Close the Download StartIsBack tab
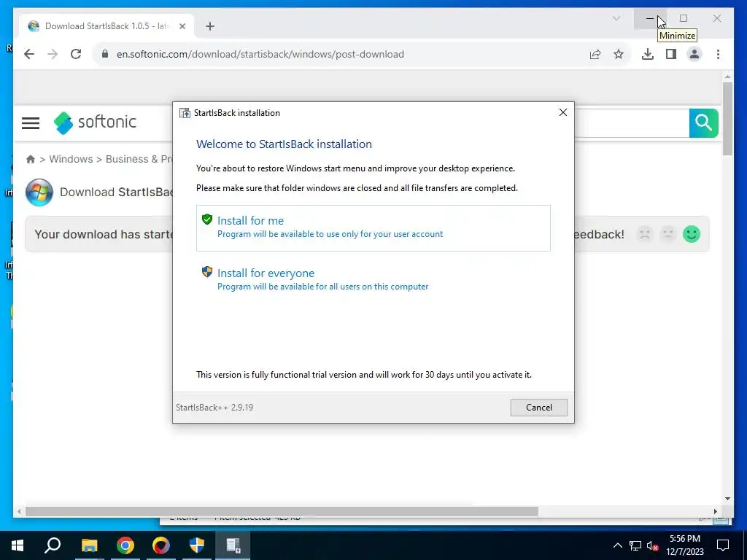The width and height of the screenshot is (747, 560). click(x=182, y=26)
